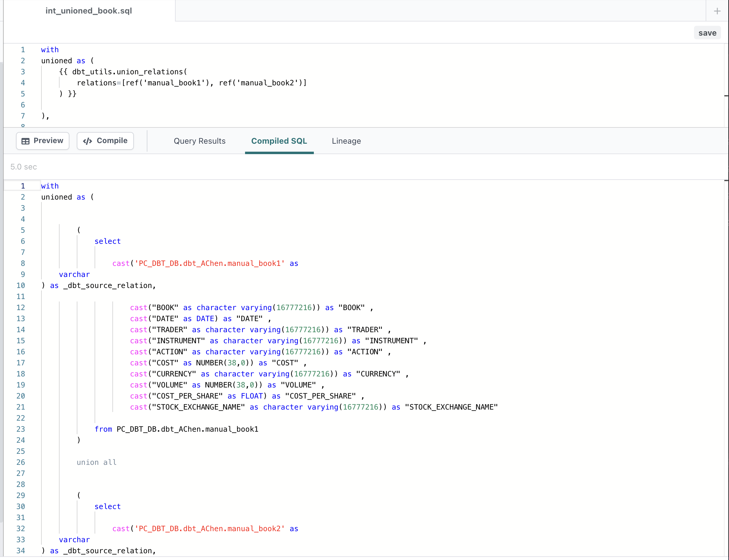Click line number 26 in compiled SQL
This screenshot has height=560, width=729.
[21, 462]
